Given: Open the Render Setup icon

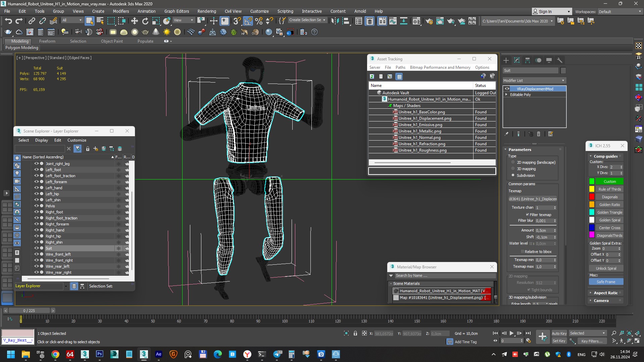Looking at the screenshot, I should coord(429,21).
